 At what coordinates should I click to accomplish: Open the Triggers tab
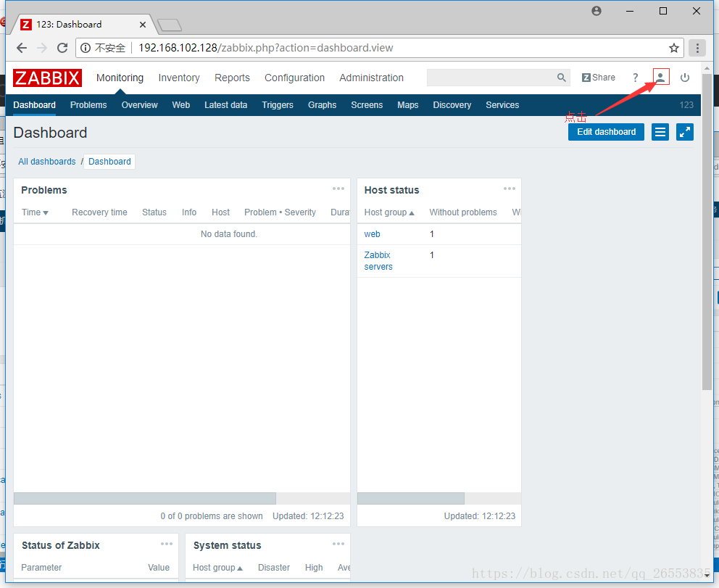(278, 105)
